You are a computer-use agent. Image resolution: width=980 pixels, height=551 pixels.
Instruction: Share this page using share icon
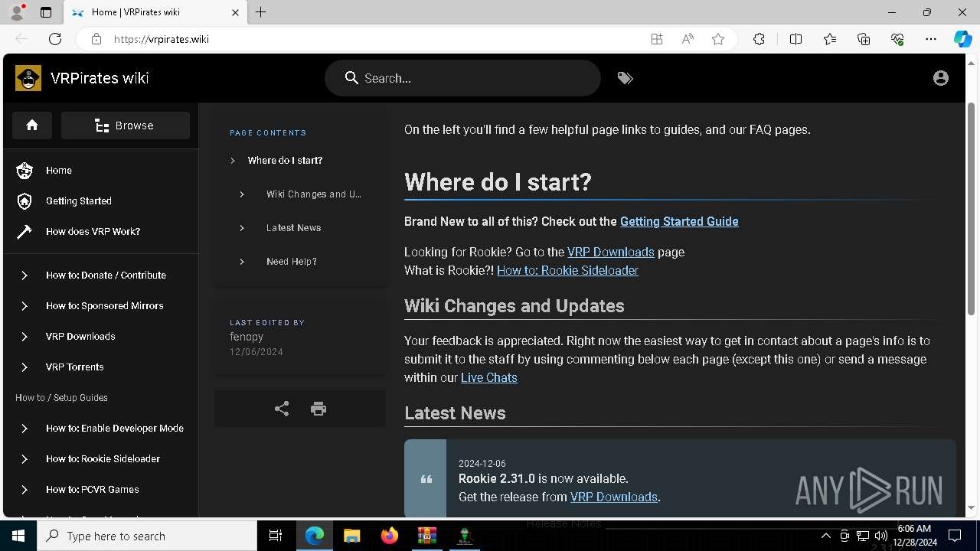[282, 409]
